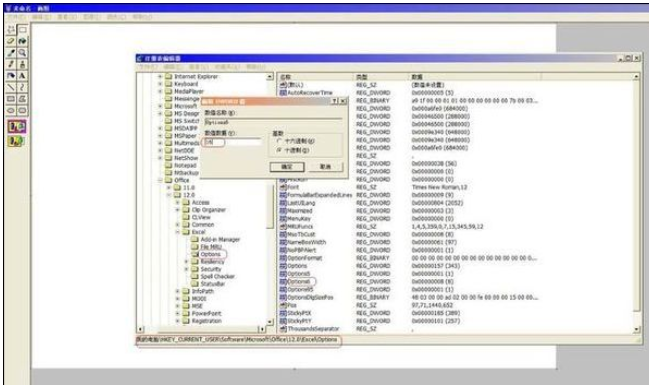The height and width of the screenshot is (385, 649).
Task: Select the StickyPtX value name
Action: [299, 313]
